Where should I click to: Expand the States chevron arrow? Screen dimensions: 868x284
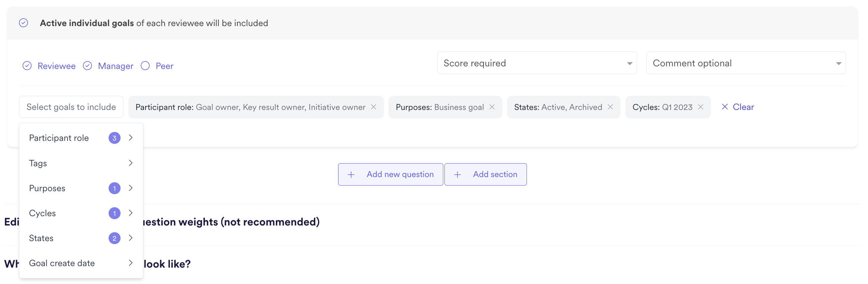tap(131, 238)
